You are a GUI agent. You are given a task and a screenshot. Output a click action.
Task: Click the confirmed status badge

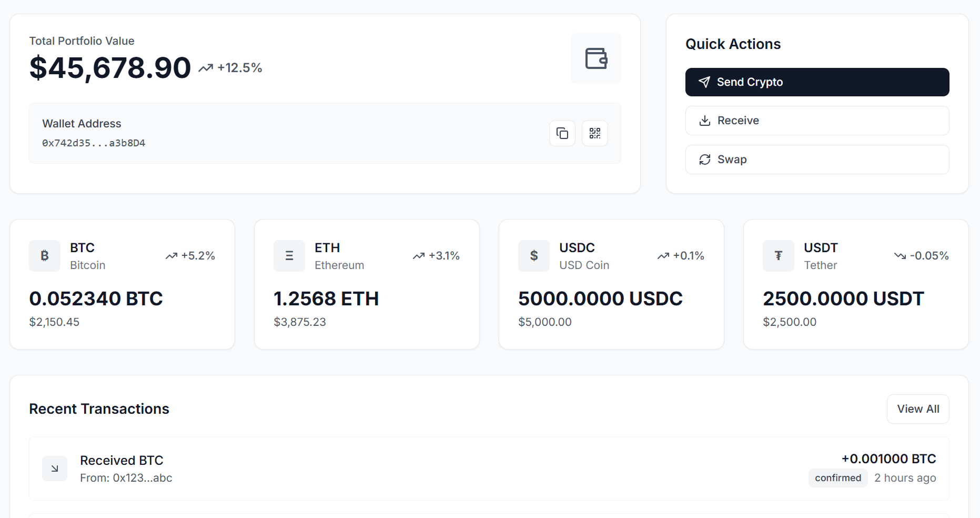coord(838,478)
